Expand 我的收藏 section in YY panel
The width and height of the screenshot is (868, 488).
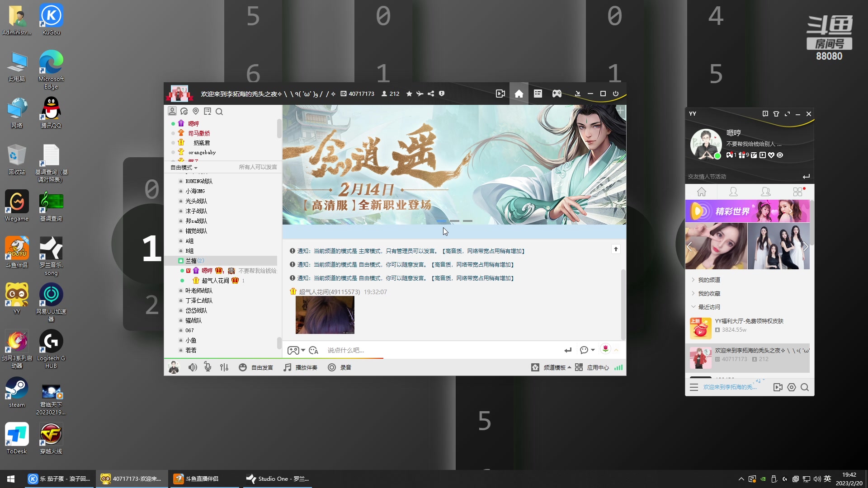point(709,293)
